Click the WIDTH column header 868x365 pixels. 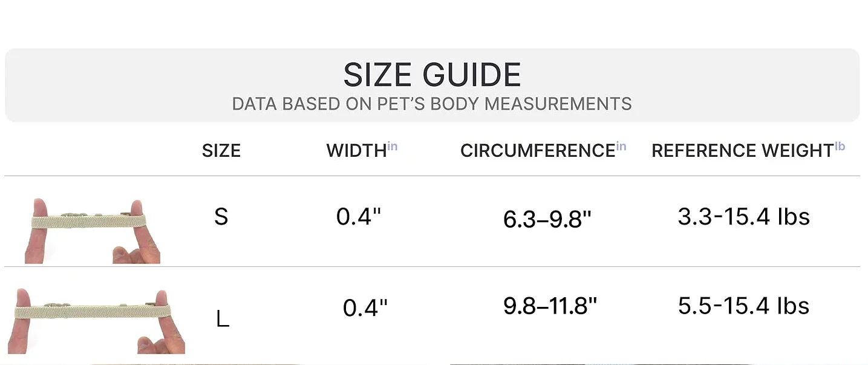tap(356, 151)
